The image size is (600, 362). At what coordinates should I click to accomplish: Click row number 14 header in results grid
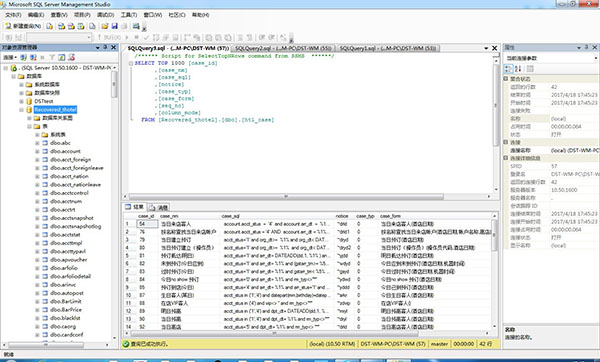pos(129,327)
